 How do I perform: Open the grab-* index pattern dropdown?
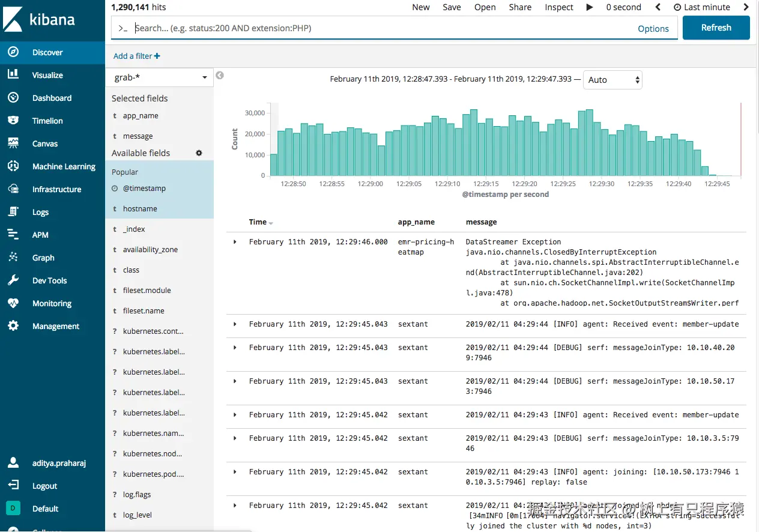(x=159, y=77)
